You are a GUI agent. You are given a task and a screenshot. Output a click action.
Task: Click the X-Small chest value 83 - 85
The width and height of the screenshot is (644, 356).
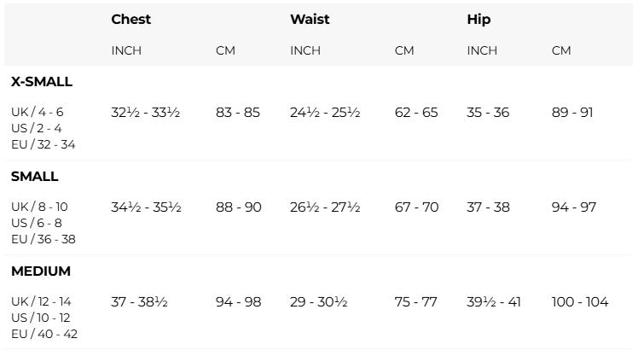pyautogui.click(x=238, y=113)
